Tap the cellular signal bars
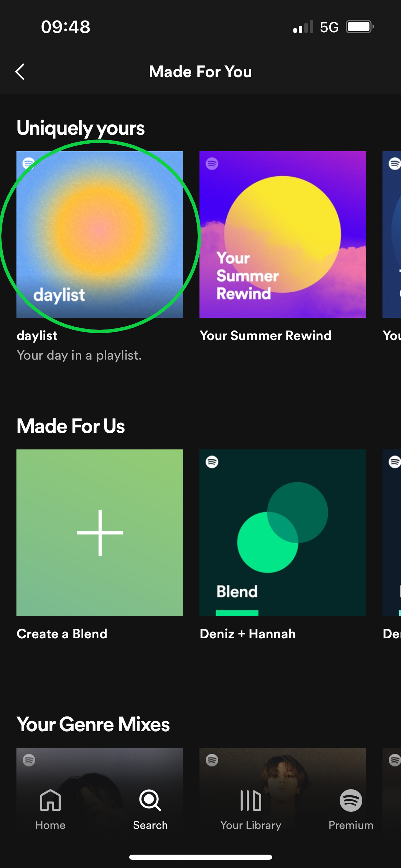The image size is (401, 868). 303,27
